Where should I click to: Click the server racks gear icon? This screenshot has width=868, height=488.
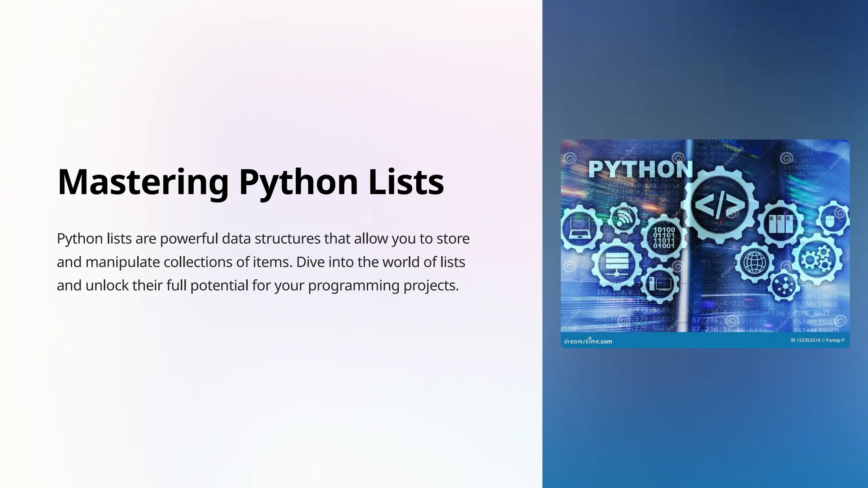coord(781,224)
